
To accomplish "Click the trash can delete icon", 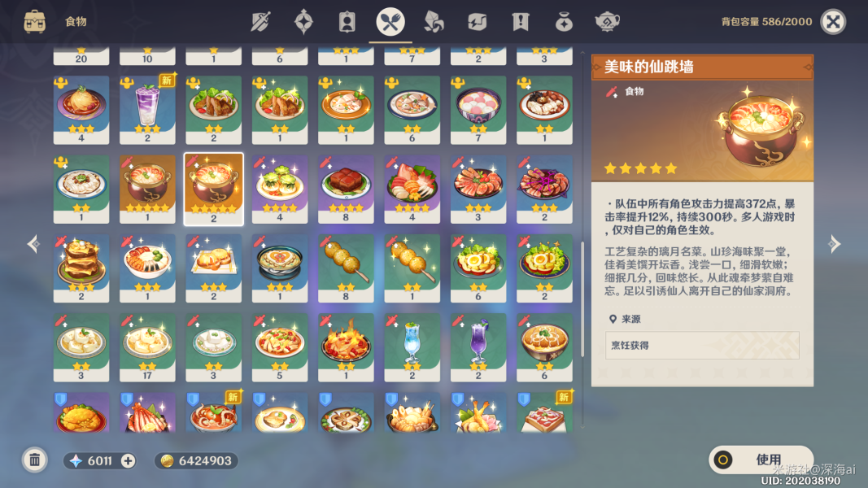I will pos(35,460).
